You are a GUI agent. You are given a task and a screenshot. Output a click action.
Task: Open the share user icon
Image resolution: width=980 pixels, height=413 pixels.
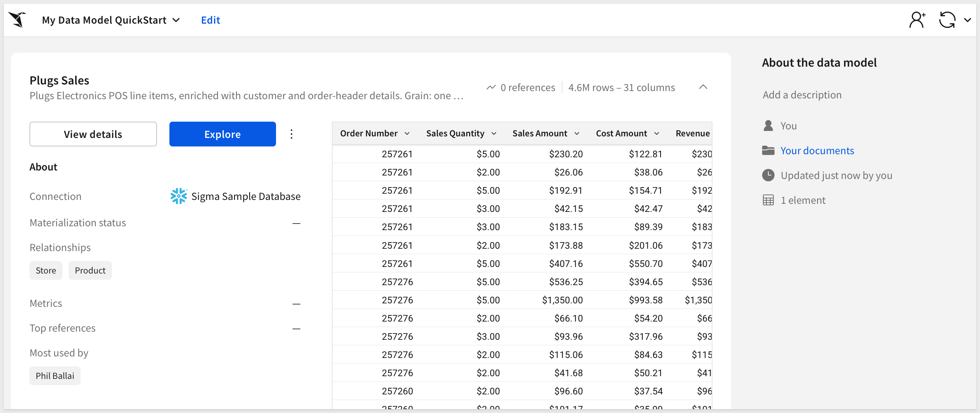(x=917, y=20)
